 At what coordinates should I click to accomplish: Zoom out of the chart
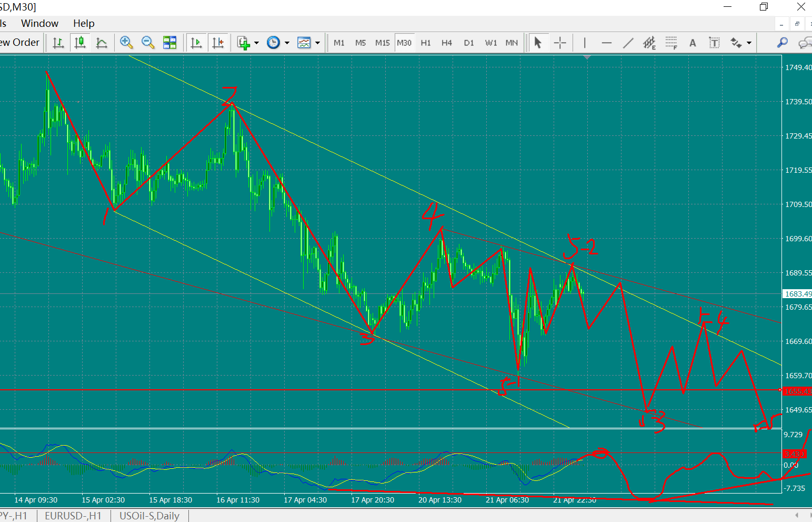148,43
